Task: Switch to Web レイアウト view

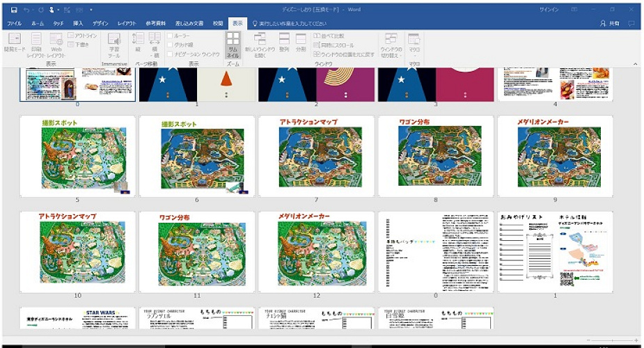Action: tap(56, 44)
